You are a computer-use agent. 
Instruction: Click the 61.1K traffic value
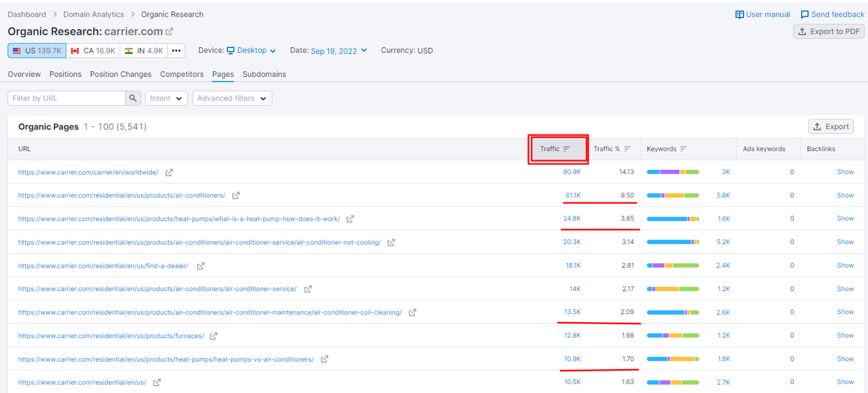[573, 196]
